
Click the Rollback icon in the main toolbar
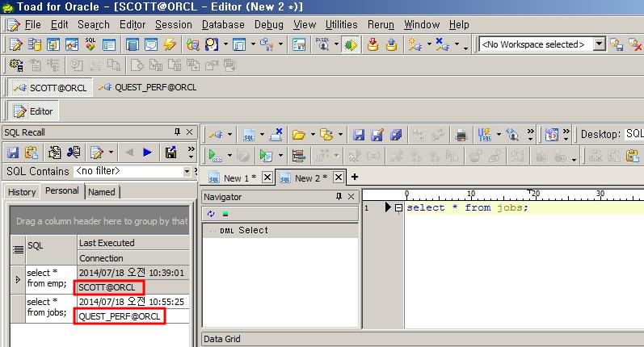pyautogui.click(x=391, y=45)
